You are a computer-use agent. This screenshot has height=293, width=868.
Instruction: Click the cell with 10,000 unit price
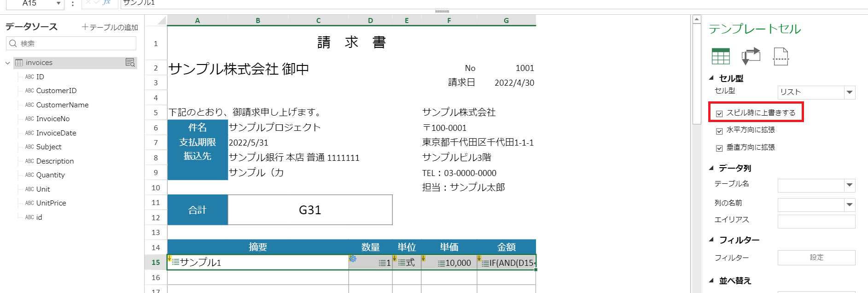(449, 262)
